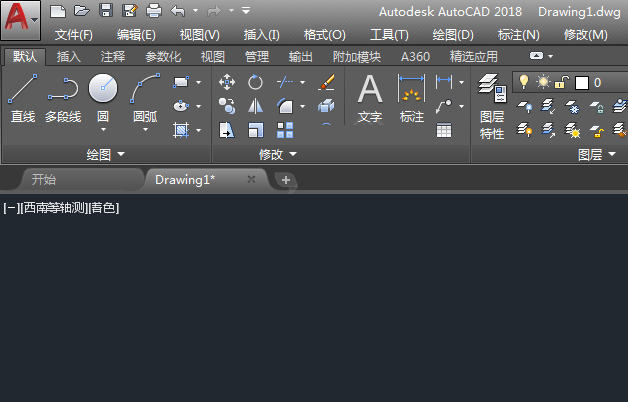This screenshot has width=628, height=402.
Task: Select the ellipse draw tool
Action: (181, 106)
